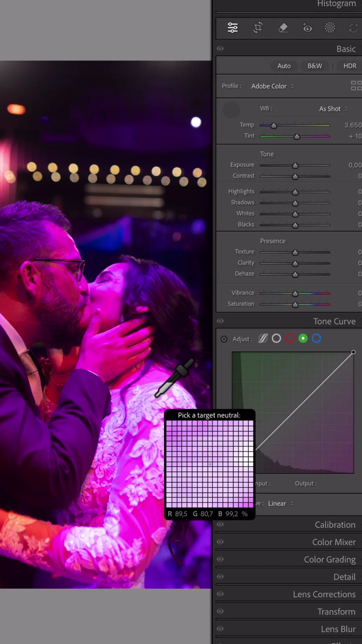Image resolution: width=362 pixels, height=644 pixels.
Task: Expand the Color Grading panel
Action: click(x=330, y=559)
